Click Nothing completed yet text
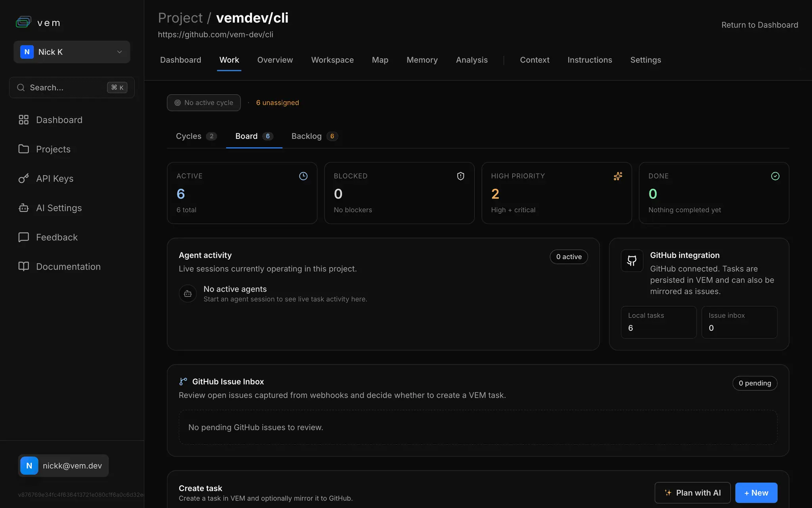The height and width of the screenshot is (508, 812). tap(685, 210)
